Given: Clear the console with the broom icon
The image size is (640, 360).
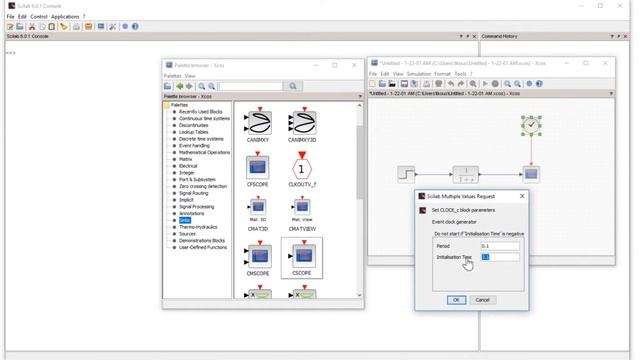Looking at the screenshot, I should pyautogui.click(x=64, y=27).
